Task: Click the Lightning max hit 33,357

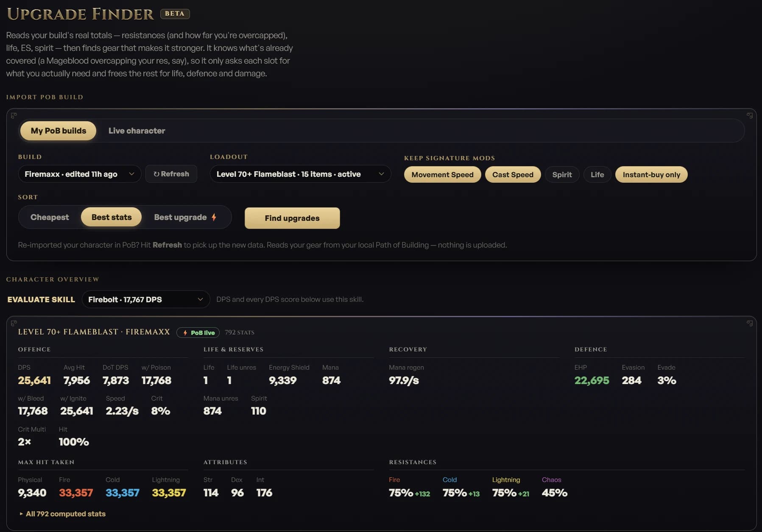Action: [169, 493]
